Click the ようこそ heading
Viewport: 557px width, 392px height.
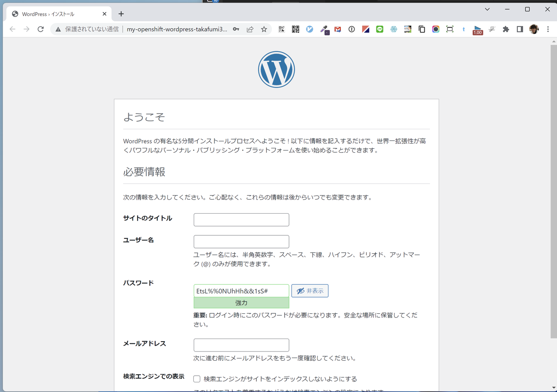tap(144, 117)
